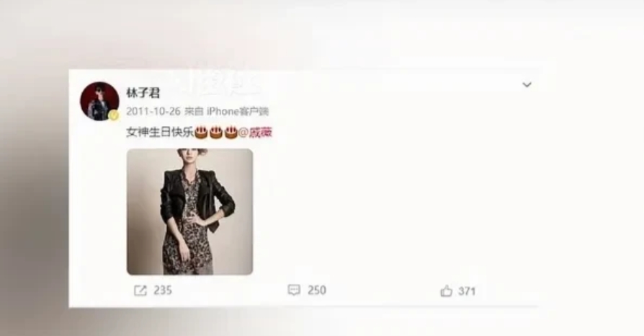Click the iPhone客户端 source link
The width and height of the screenshot is (644, 336).
click(x=238, y=112)
